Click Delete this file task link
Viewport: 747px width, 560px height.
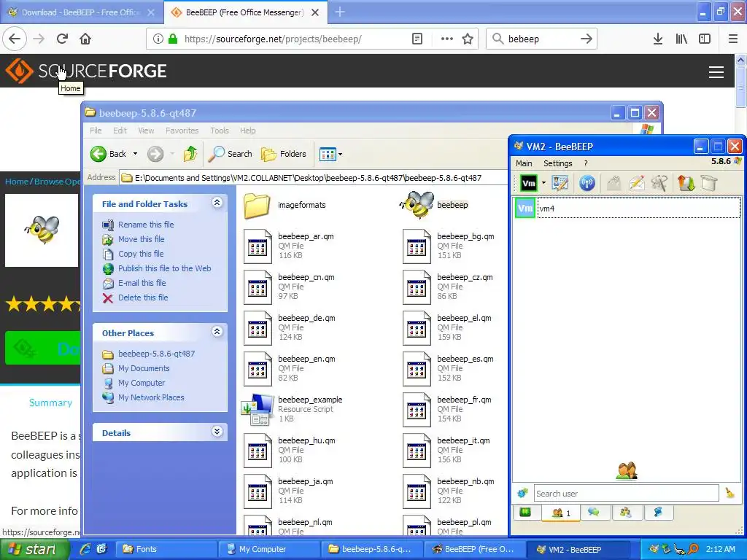[143, 297]
